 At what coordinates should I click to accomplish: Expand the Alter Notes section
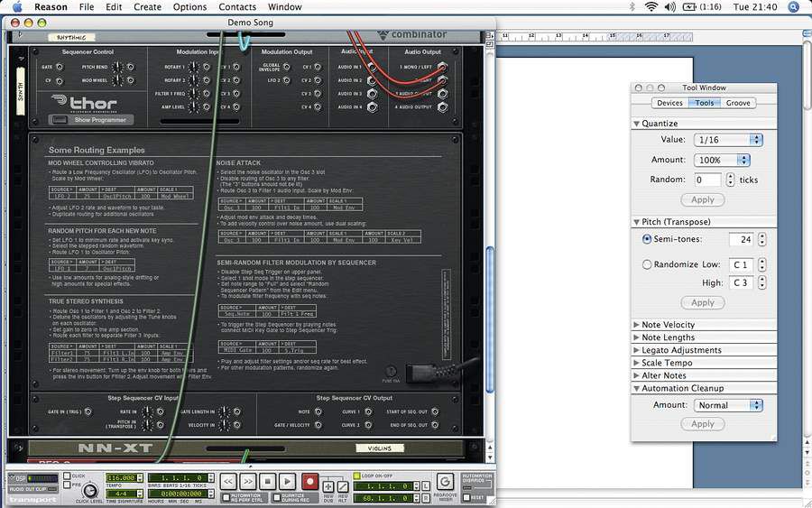(636, 375)
